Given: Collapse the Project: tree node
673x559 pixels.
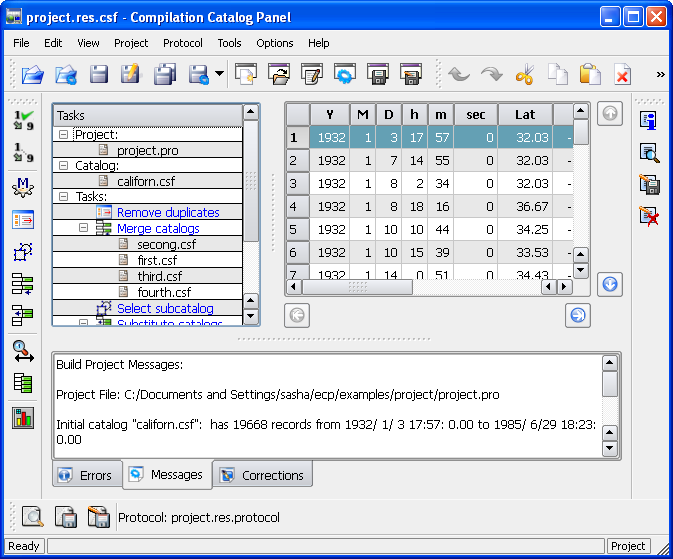Looking at the screenshot, I should pos(63,134).
